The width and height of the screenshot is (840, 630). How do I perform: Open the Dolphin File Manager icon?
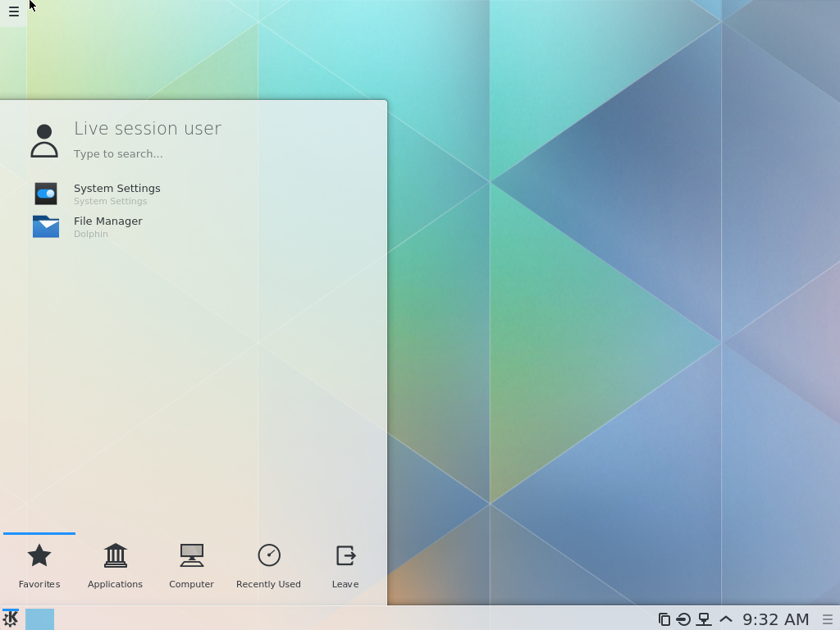pos(46,226)
